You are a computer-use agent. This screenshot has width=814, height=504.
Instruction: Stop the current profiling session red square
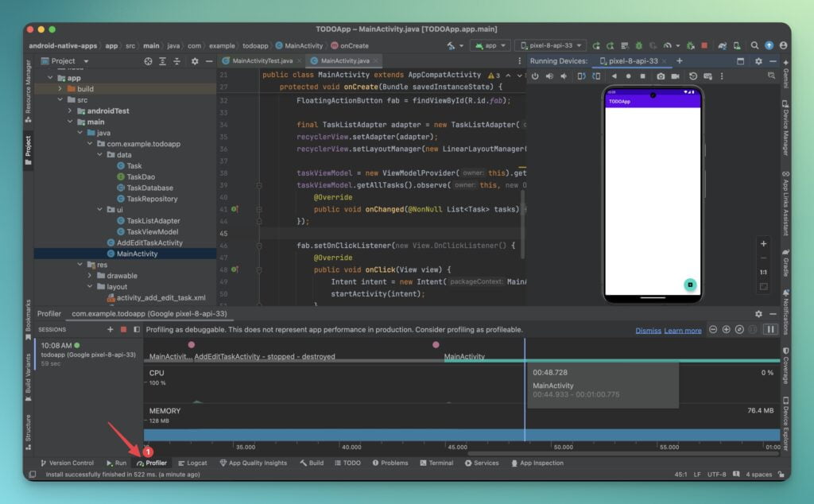click(123, 329)
